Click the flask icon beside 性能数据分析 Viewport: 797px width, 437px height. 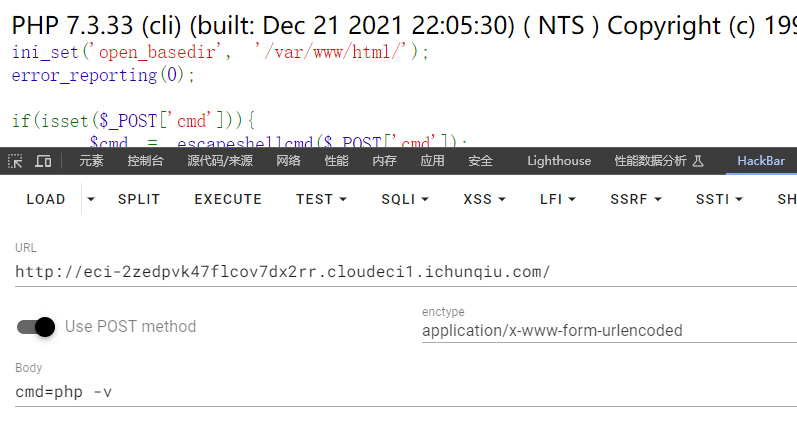click(x=698, y=161)
